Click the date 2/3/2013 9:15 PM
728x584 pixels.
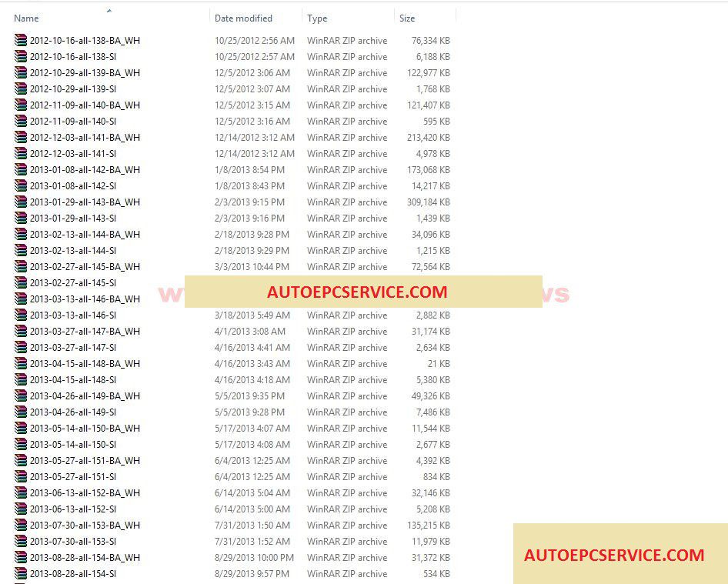point(249,202)
